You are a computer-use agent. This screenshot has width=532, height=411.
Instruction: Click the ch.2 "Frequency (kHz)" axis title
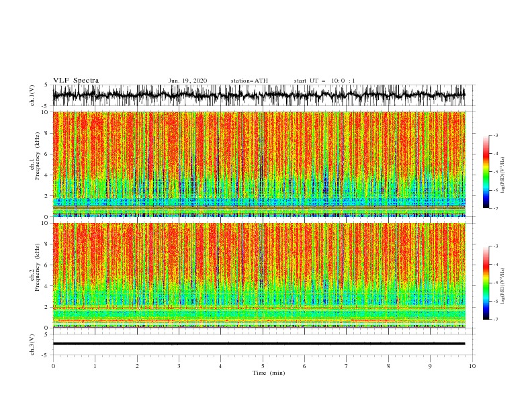[x=38, y=267]
